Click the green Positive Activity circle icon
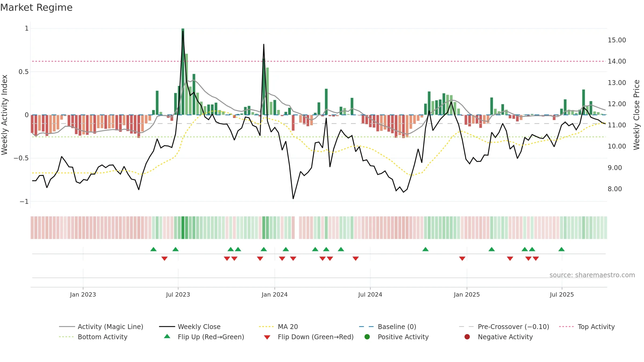The width and height of the screenshot is (644, 362). tap(367, 337)
